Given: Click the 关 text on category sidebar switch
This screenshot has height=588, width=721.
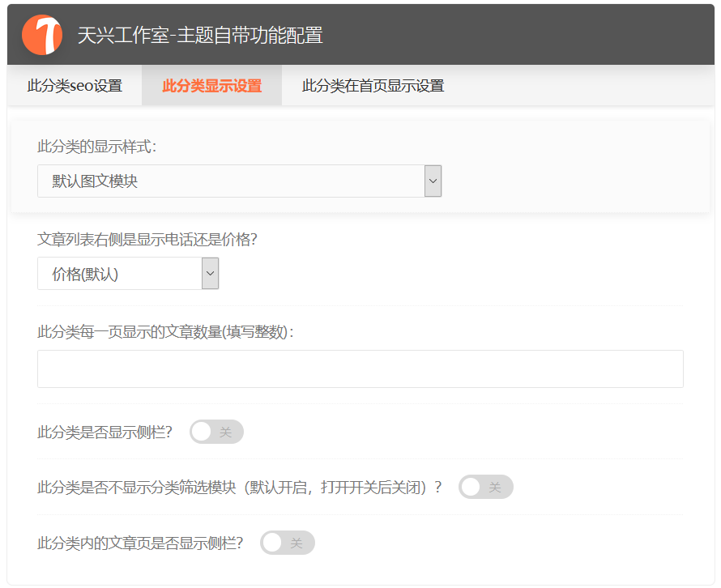Looking at the screenshot, I should pyautogui.click(x=226, y=432).
